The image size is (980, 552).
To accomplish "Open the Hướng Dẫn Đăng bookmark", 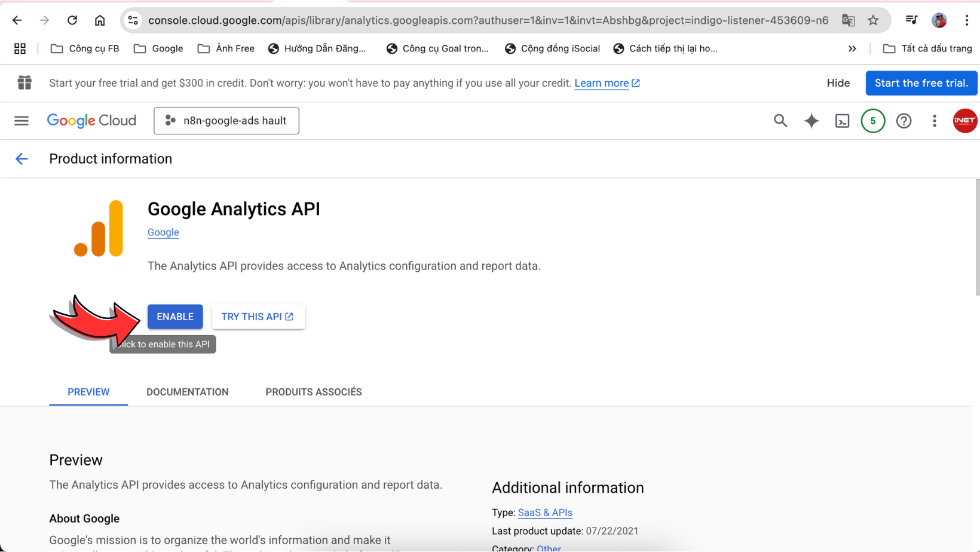I will point(317,48).
